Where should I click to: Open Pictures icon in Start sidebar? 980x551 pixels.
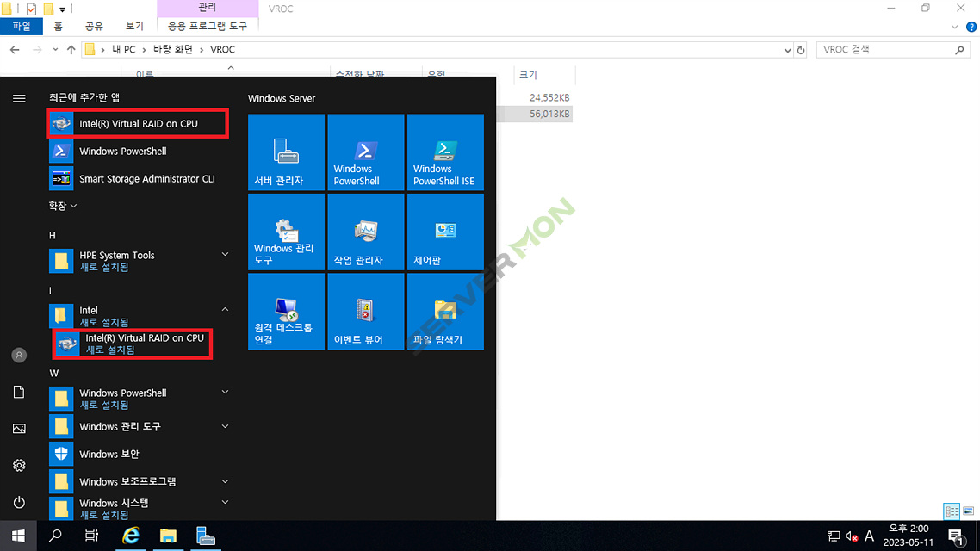[19, 429]
